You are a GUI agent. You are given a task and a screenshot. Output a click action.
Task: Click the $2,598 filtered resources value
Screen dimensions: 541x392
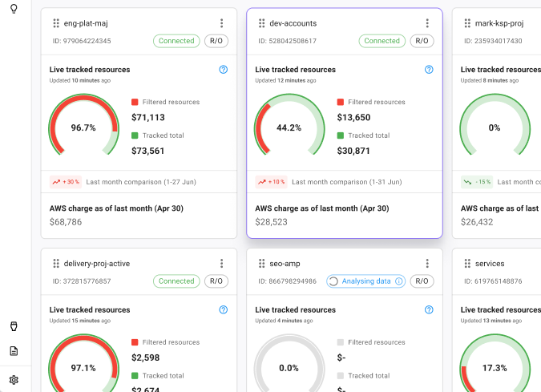(145, 358)
